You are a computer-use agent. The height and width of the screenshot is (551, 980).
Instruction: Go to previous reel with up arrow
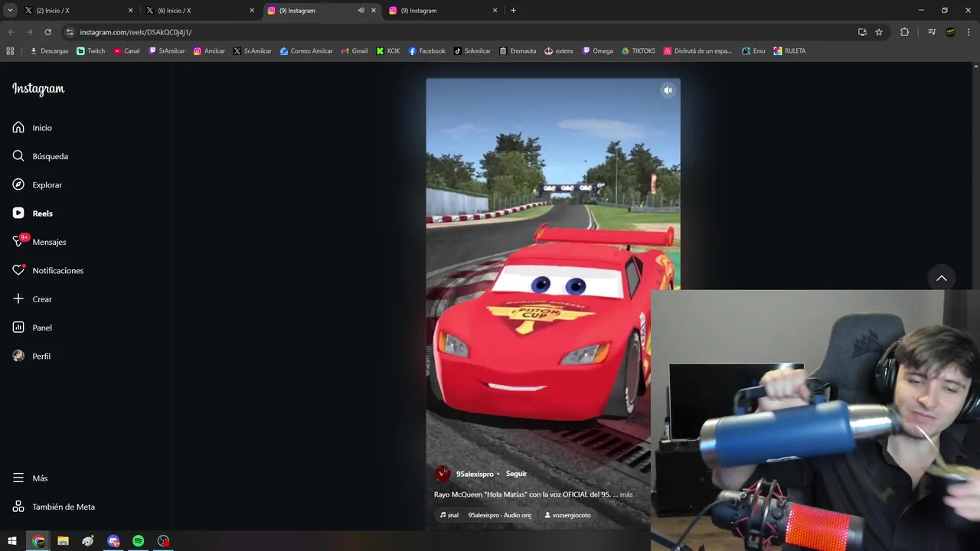pyautogui.click(x=942, y=278)
